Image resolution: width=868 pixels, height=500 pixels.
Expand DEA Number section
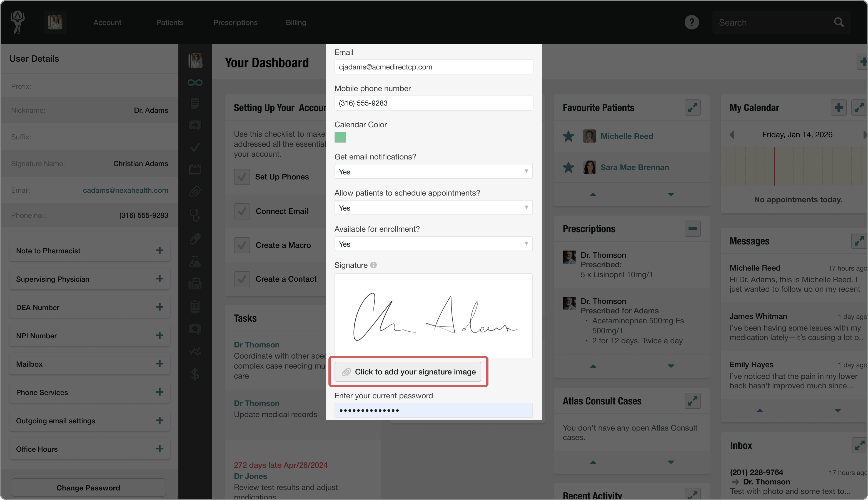pyautogui.click(x=160, y=307)
